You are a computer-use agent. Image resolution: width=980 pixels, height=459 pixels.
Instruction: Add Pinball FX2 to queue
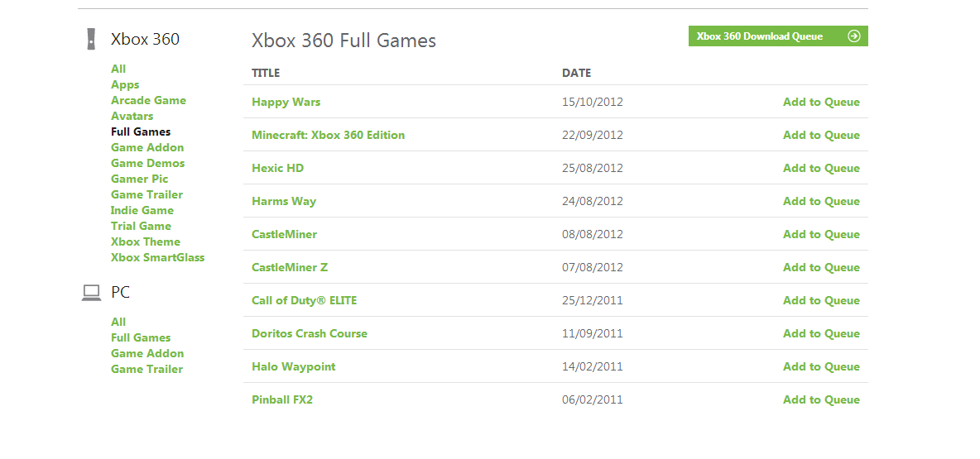(x=821, y=399)
